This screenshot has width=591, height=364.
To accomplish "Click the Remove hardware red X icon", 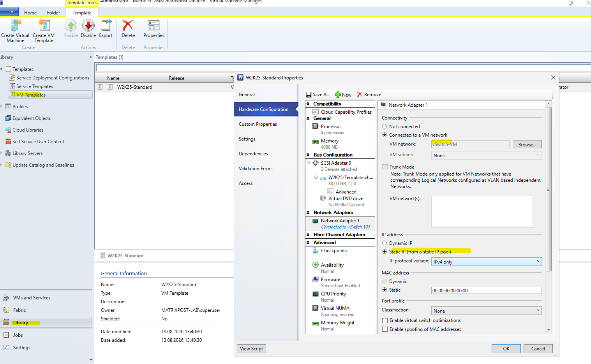I will pyautogui.click(x=360, y=95).
